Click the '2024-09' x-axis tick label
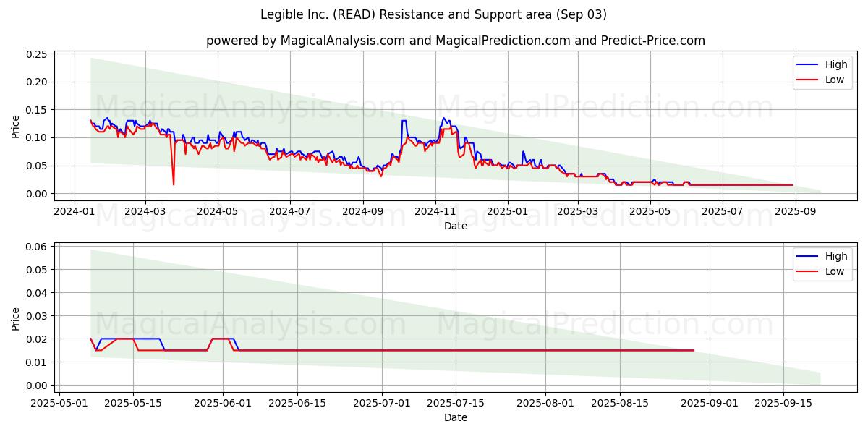Image resolution: width=868 pixels, height=434 pixels. (x=362, y=211)
